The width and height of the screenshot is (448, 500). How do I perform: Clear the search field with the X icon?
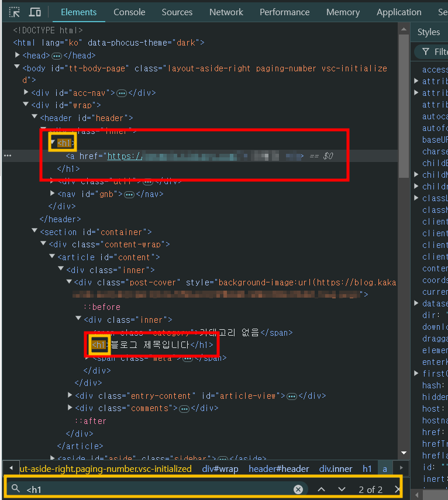(298, 489)
